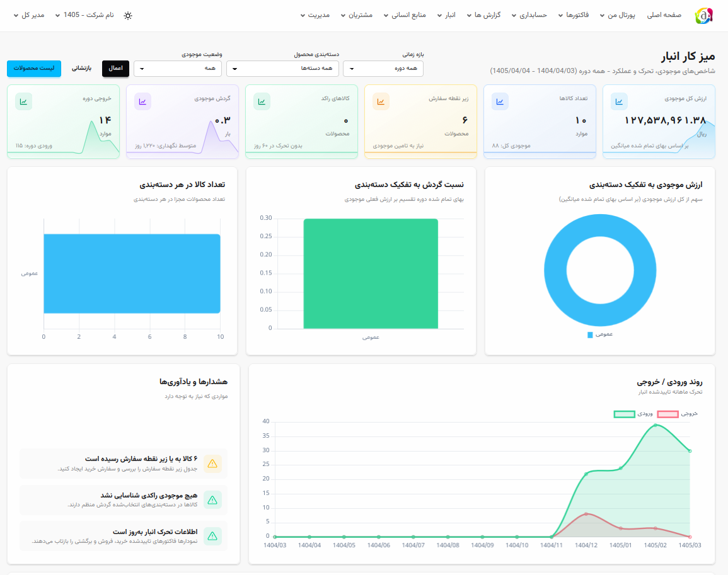Screen dimensions: 728x575
Task: Toggle the light/dark theme sun icon
Action: coord(128,15)
